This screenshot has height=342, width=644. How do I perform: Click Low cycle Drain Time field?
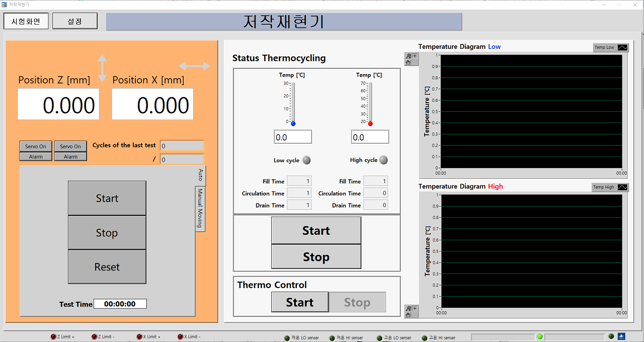click(299, 205)
